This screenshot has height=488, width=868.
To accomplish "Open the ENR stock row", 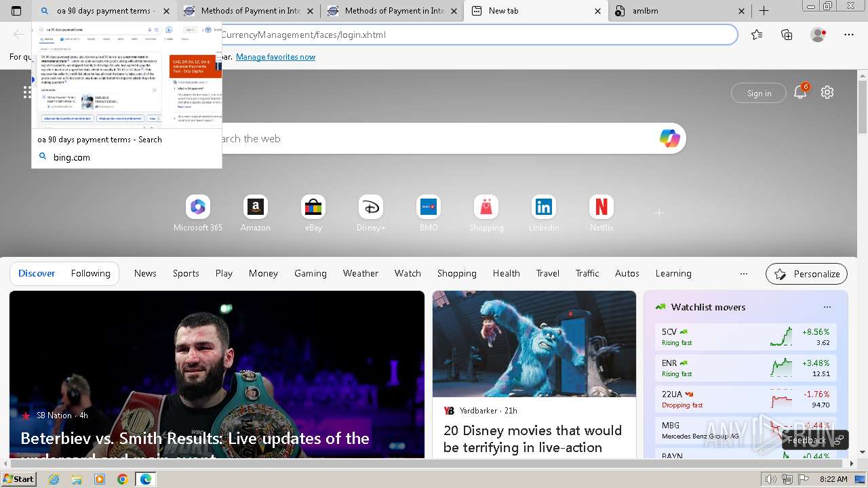I will coord(746,368).
